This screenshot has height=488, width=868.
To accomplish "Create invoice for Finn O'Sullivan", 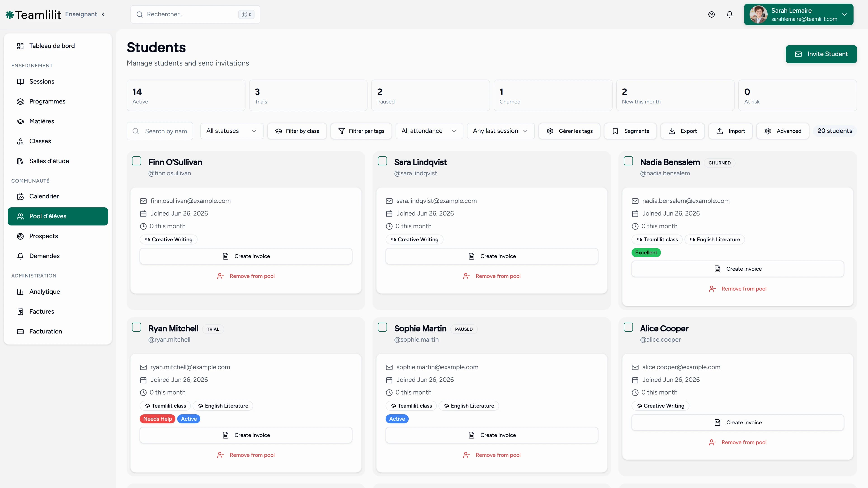I will pos(246,256).
